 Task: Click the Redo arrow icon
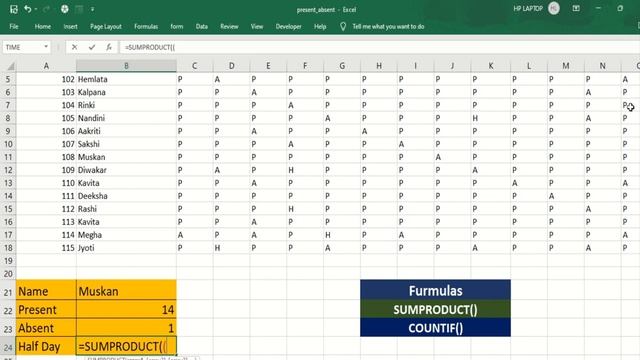point(46,9)
